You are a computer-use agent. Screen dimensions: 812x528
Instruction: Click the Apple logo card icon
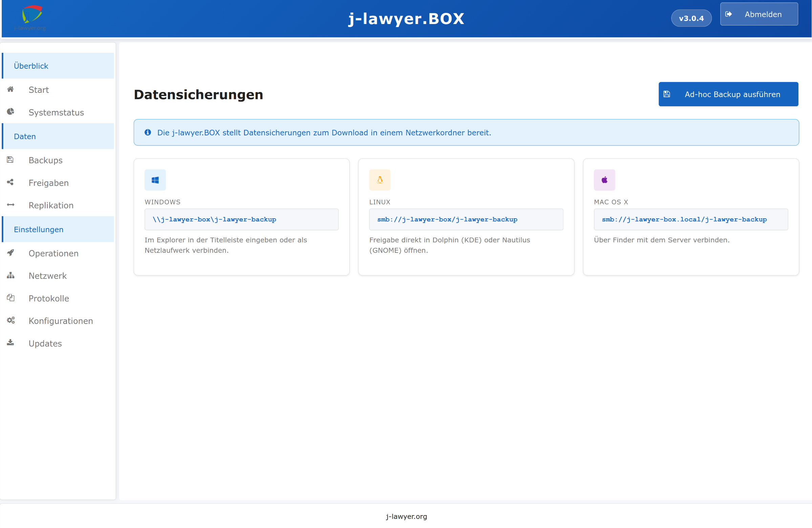pos(604,180)
